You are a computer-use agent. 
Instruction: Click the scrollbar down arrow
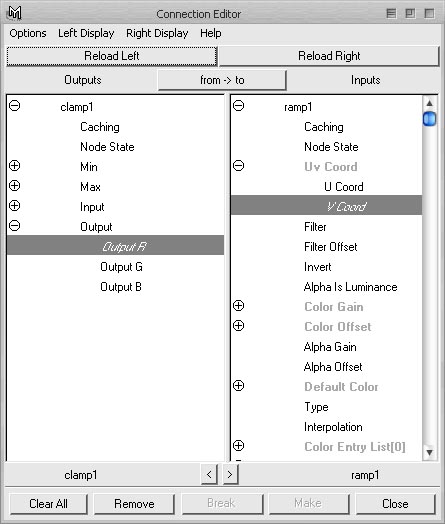pyautogui.click(x=430, y=452)
